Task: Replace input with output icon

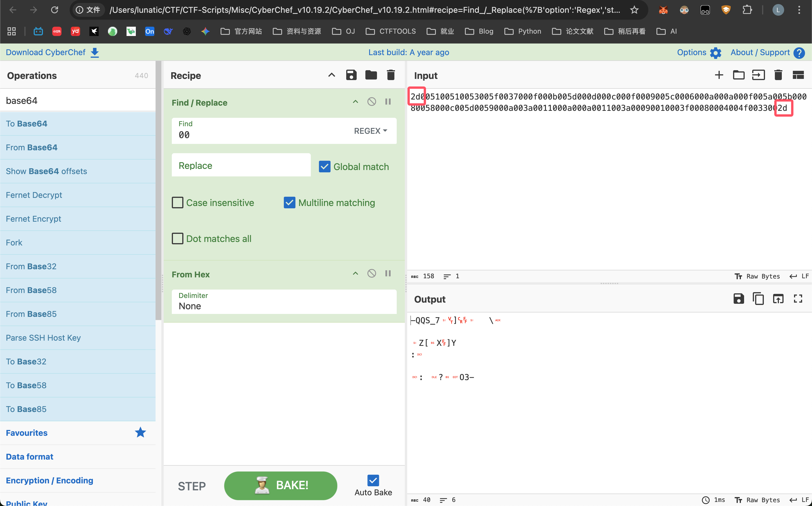Action: click(778, 299)
